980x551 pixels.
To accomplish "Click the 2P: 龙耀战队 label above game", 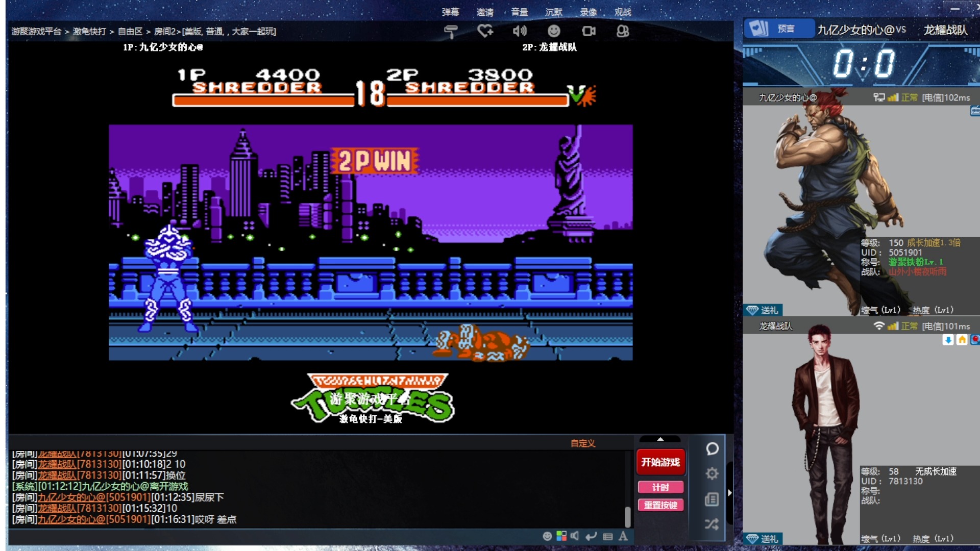I will [549, 47].
